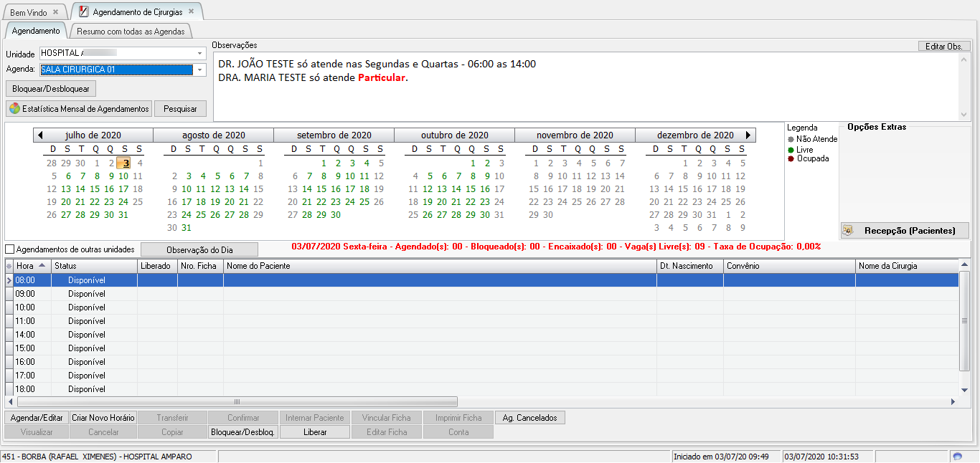
Task: Go to previous month in calendar
Action: pyautogui.click(x=41, y=135)
